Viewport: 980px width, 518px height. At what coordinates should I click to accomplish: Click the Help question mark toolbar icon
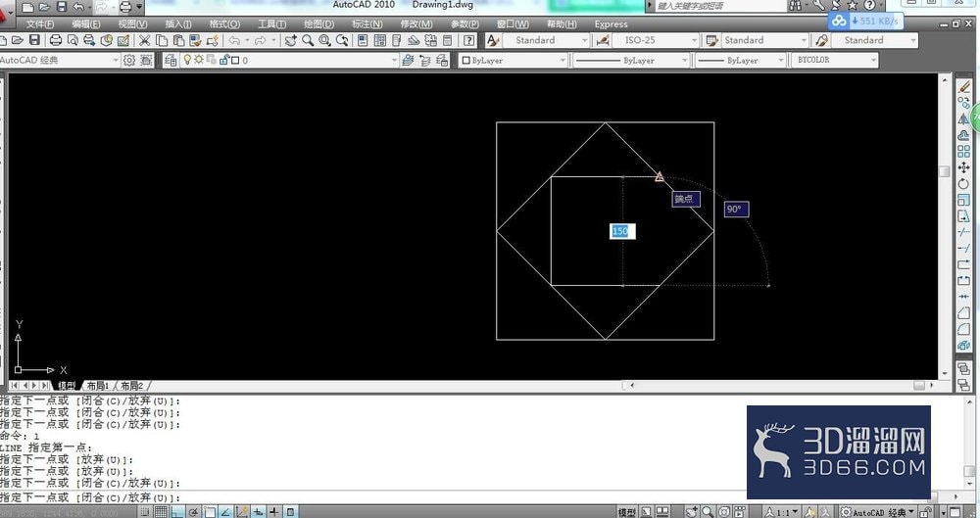(468, 40)
